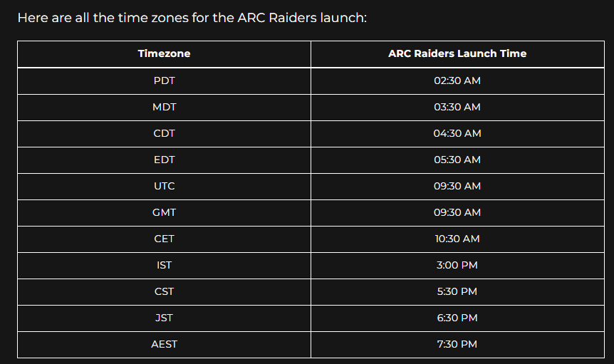Select the UTC timezone cell
This screenshot has width=614, height=364.
pyautogui.click(x=164, y=186)
